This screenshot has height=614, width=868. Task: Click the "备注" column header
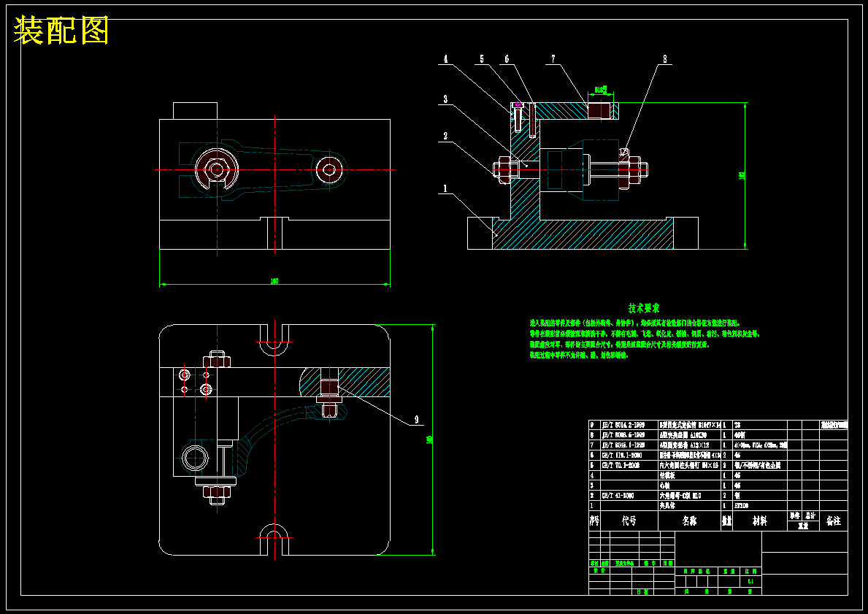click(833, 521)
